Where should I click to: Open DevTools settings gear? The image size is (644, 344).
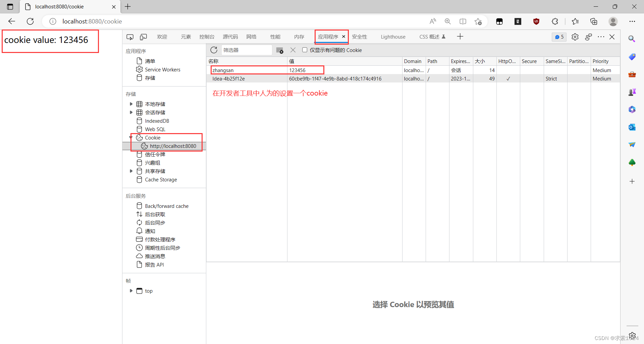(x=575, y=37)
